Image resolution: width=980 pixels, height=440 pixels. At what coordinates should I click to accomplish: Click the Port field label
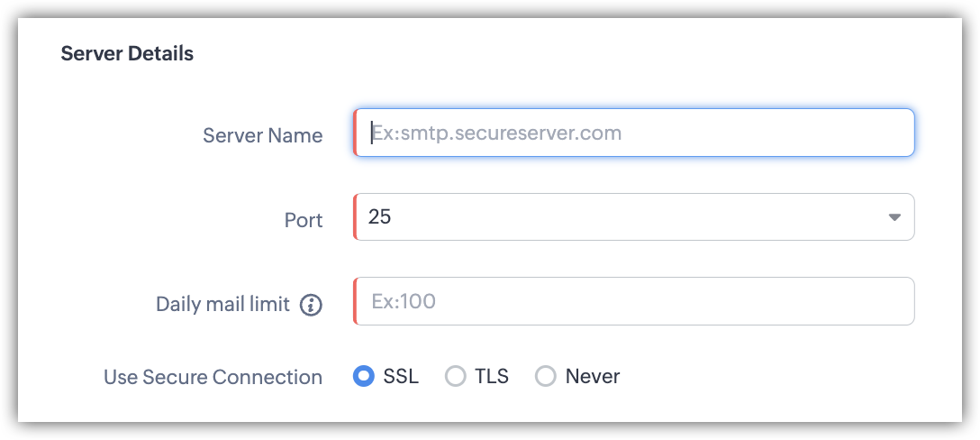click(x=303, y=220)
